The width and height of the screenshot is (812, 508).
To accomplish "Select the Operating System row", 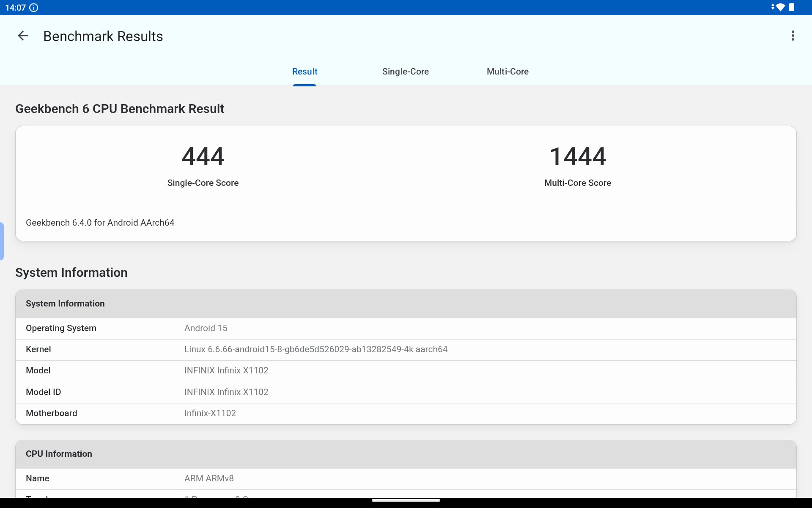I will (x=406, y=329).
